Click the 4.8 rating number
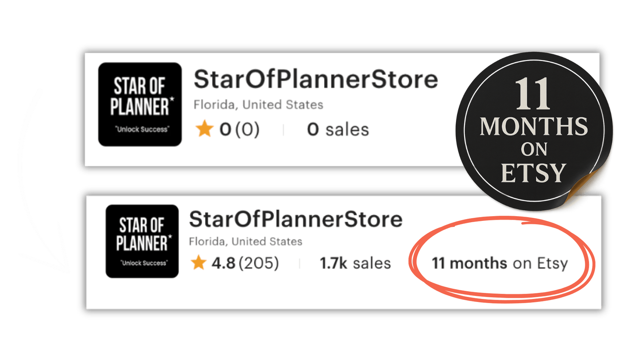This screenshot has width=644, height=362. click(x=223, y=263)
